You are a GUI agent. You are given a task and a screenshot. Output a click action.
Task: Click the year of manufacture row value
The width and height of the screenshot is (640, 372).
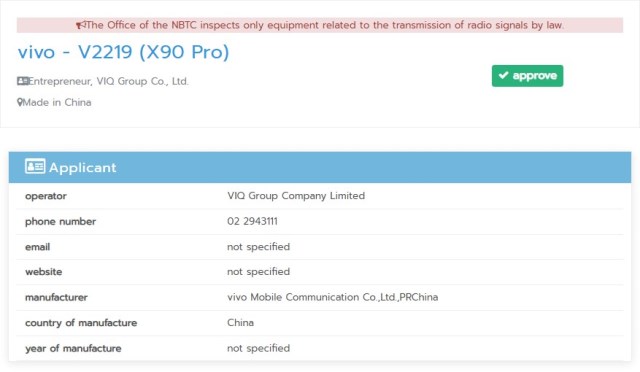click(x=258, y=348)
